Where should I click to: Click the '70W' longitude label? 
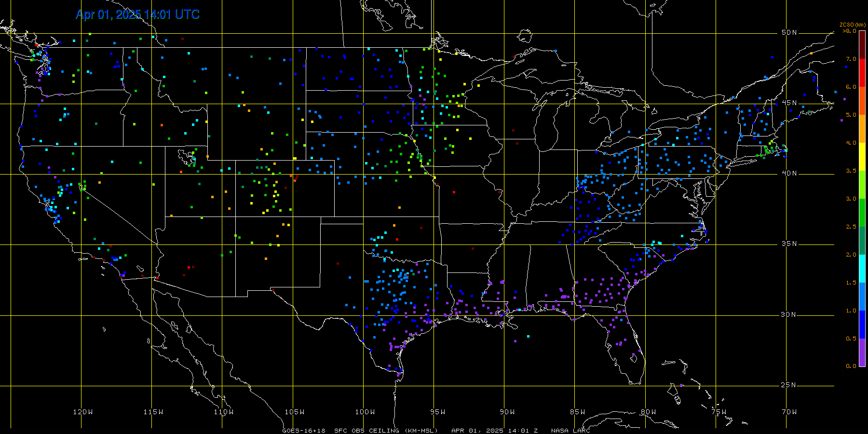click(789, 412)
